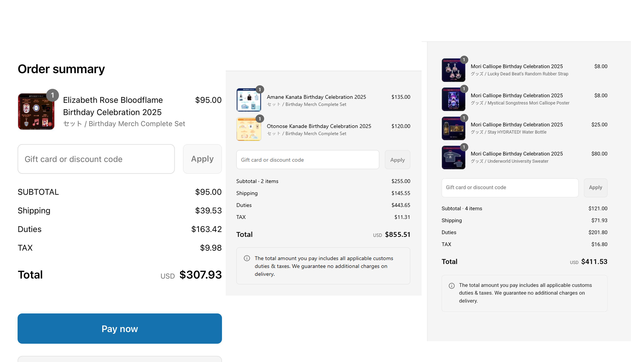Image resolution: width=644 pixels, height=362 pixels.
Task: Click the info icon in the right duties notice
Action: 452,286
